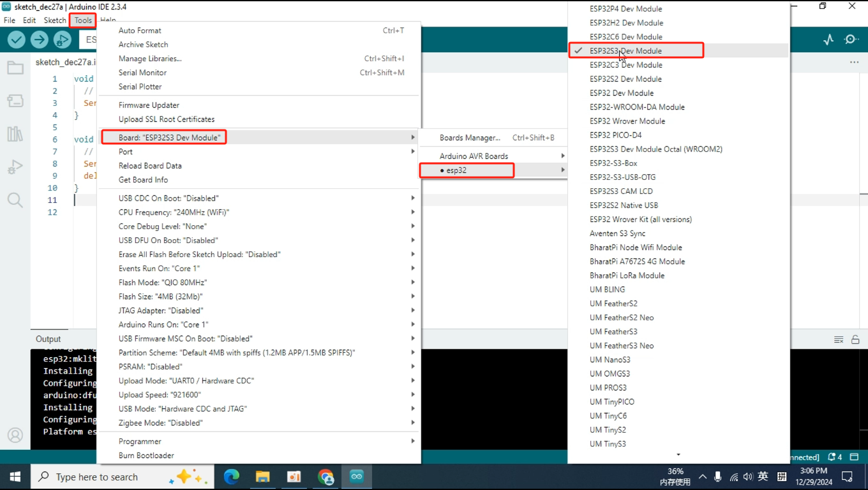Viewport: 868px width, 490px height.
Task: Click Reload Board Data
Action: [x=259, y=166]
